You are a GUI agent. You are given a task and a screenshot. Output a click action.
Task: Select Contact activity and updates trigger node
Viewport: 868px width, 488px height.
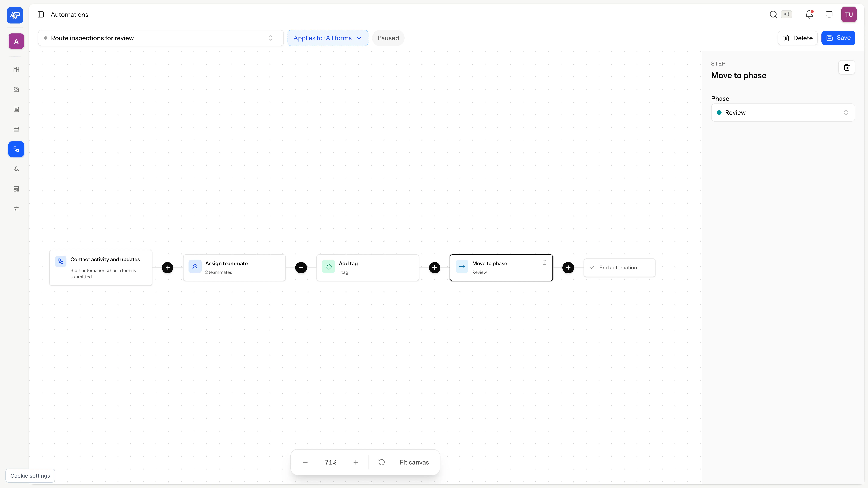click(101, 268)
